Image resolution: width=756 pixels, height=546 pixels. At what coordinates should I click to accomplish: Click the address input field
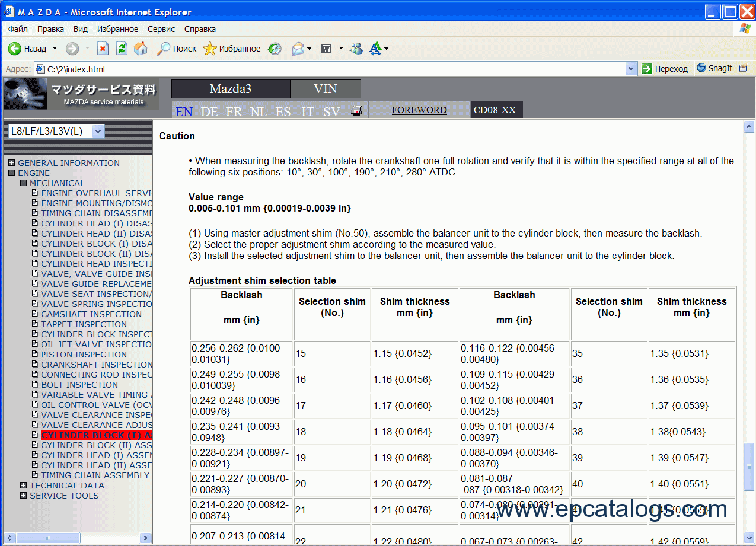click(x=335, y=69)
